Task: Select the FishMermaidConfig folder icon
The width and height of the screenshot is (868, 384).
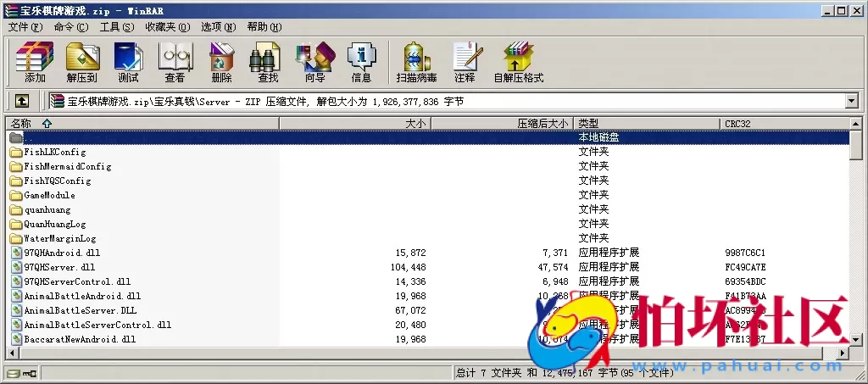Action: (16, 166)
